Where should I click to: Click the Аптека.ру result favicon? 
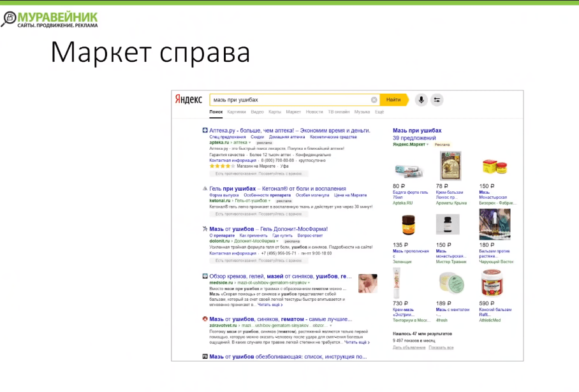coord(205,130)
